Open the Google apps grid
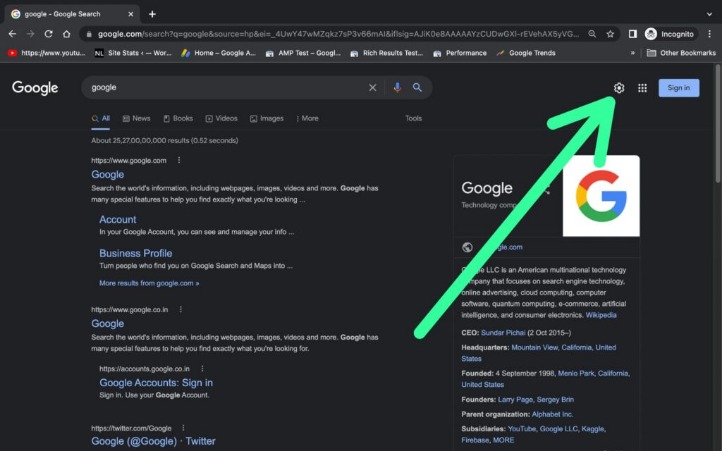The image size is (722, 451). (642, 88)
